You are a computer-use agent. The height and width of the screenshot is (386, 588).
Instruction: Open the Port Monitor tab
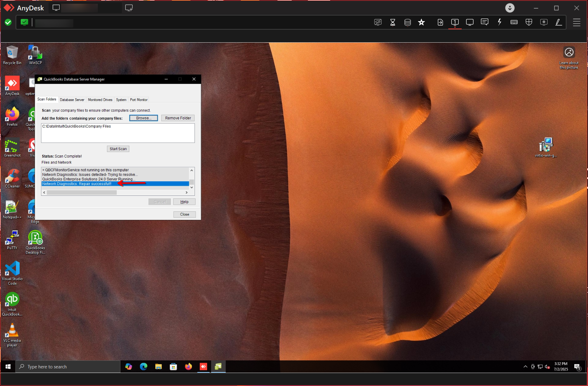tap(139, 100)
